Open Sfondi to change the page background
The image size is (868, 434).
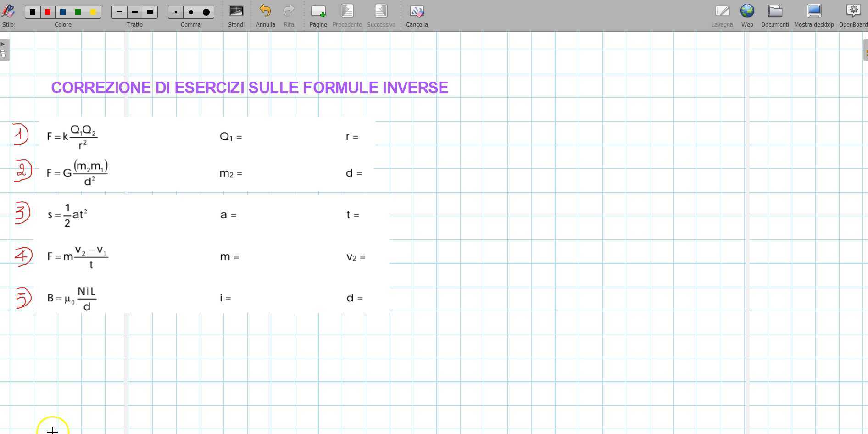click(x=236, y=12)
